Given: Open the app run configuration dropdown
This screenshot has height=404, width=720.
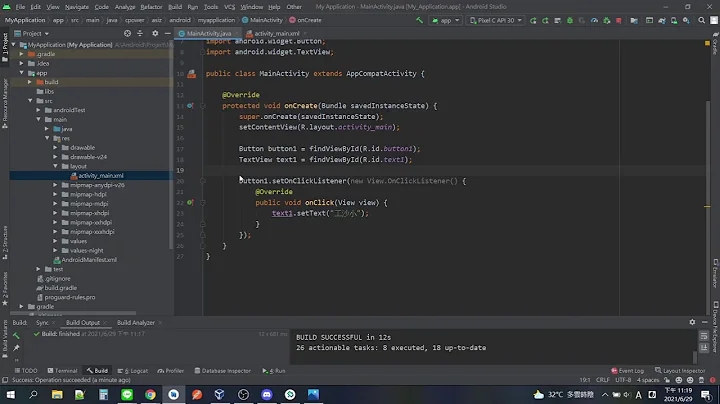Looking at the screenshot, I should (x=445, y=20).
